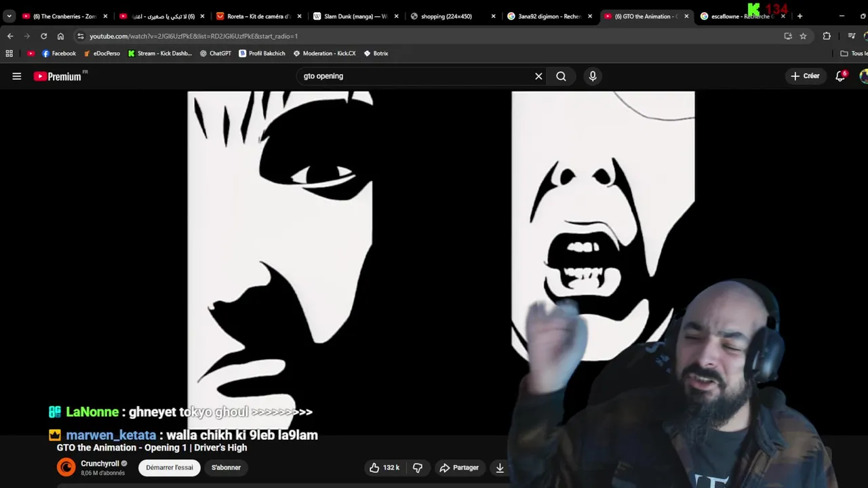Bookmark this page with star icon
868x488 pixels.
click(x=803, y=36)
